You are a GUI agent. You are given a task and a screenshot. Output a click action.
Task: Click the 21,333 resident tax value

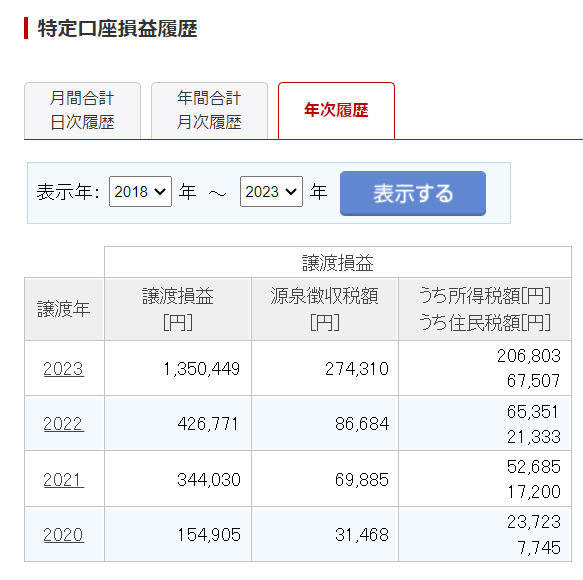(534, 436)
